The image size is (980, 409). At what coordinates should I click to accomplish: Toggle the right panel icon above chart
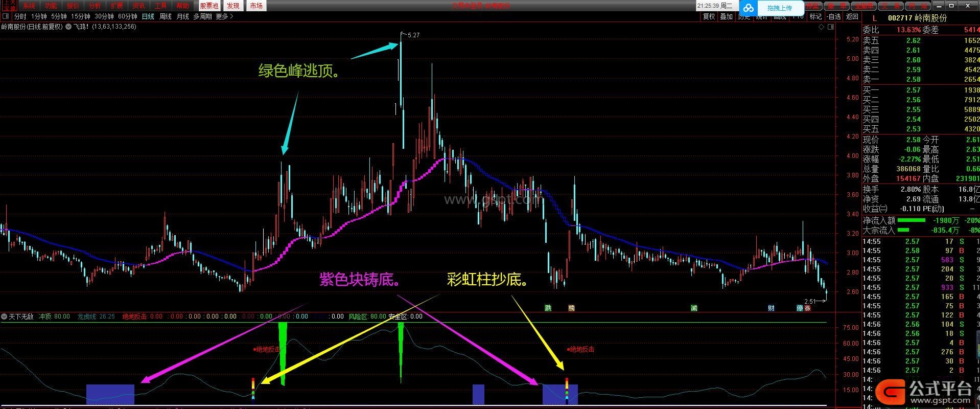[832, 27]
